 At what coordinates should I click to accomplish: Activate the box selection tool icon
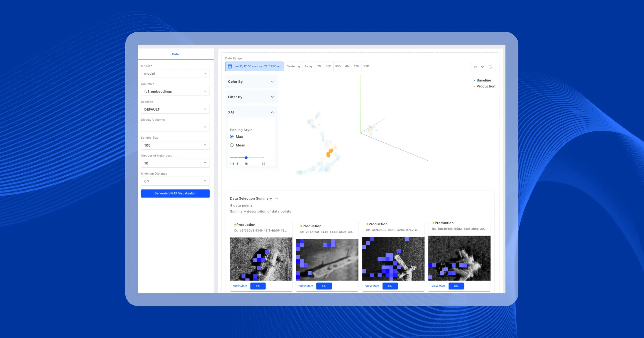(x=490, y=67)
